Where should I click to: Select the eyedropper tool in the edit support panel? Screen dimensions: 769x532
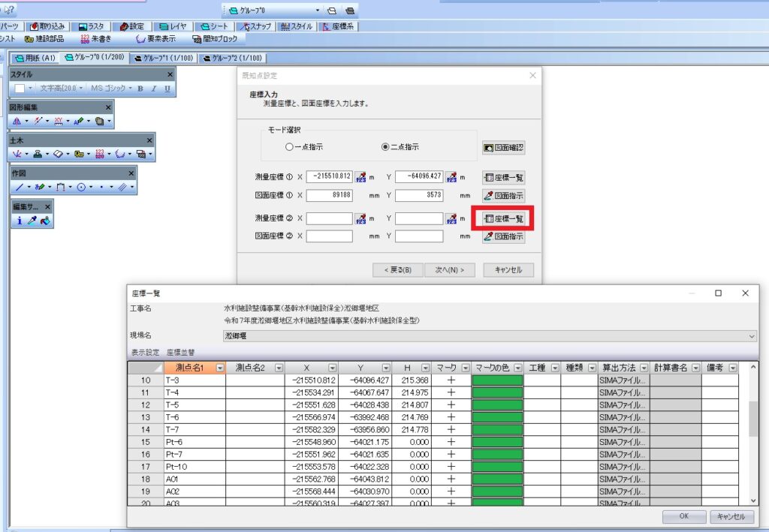click(32, 221)
